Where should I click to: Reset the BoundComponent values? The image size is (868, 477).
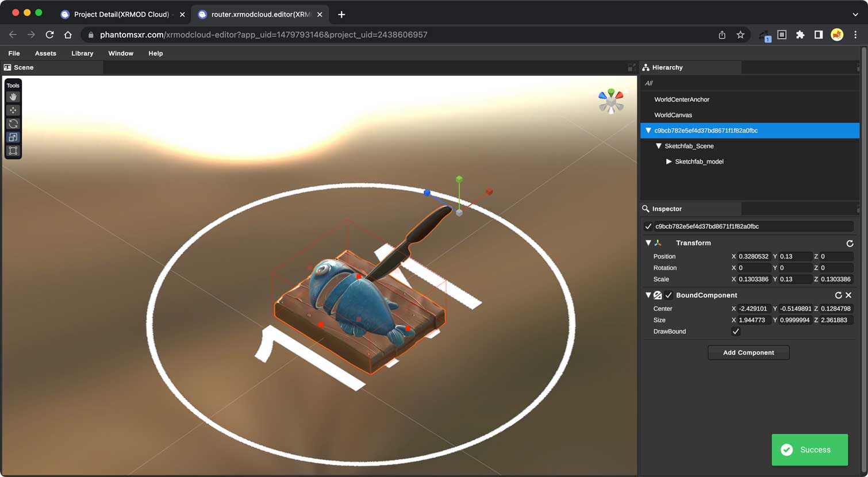coord(838,295)
